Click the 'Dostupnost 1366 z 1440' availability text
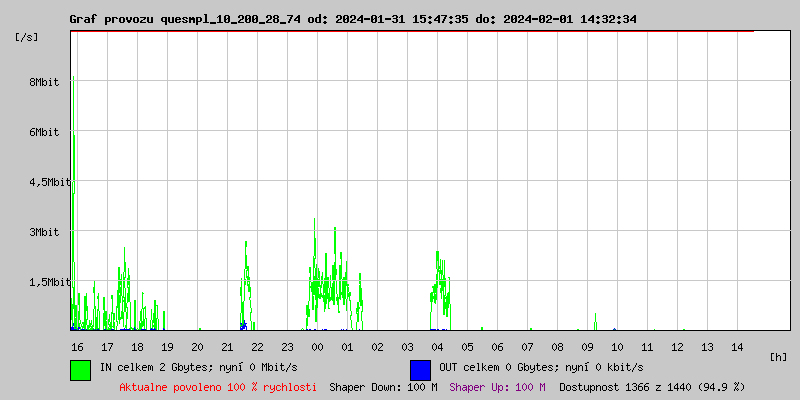Viewport: 800px width, 400px height. (652, 386)
